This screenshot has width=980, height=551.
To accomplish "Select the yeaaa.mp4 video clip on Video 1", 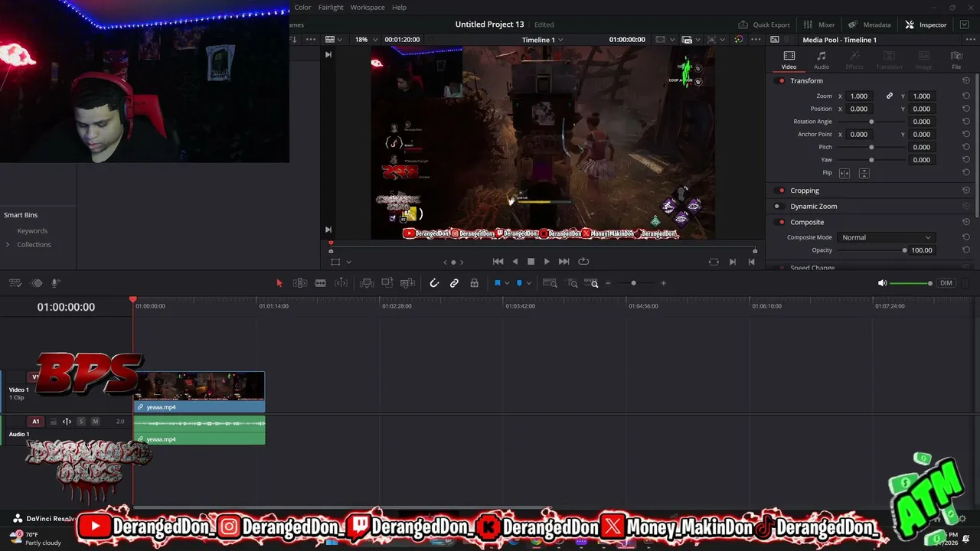I will (199, 393).
